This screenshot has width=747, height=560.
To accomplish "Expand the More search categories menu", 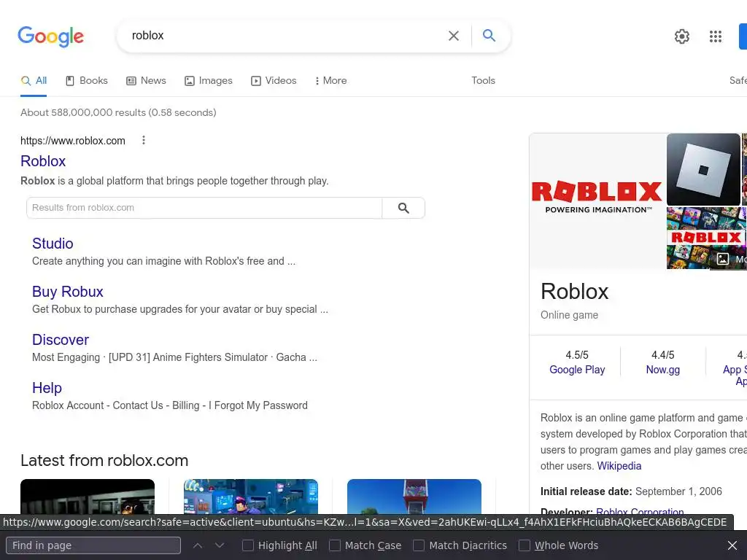I will pos(330,80).
